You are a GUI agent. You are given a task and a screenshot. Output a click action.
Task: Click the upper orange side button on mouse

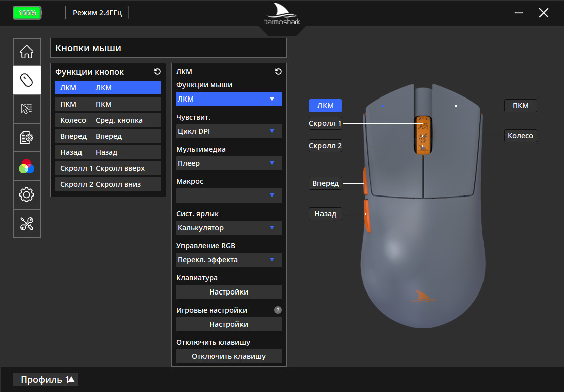click(365, 181)
